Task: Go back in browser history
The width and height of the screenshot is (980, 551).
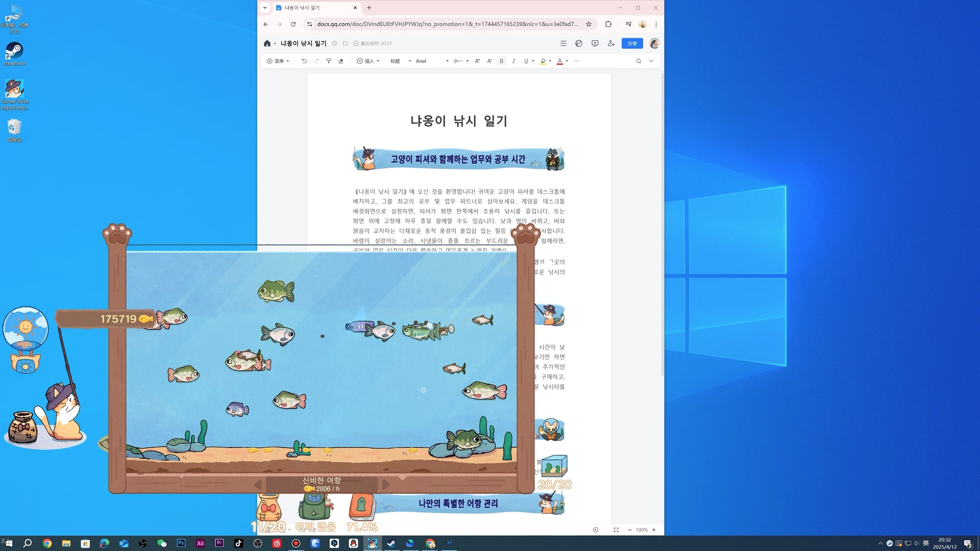Action: click(x=265, y=24)
